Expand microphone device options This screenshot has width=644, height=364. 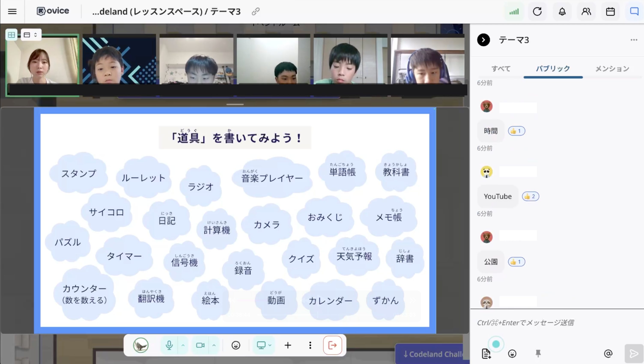click(183, 346)
